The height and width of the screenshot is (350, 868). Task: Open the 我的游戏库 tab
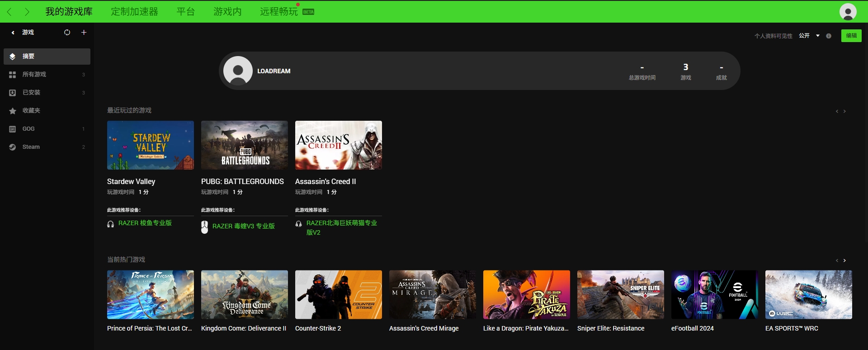pos(69,12)
